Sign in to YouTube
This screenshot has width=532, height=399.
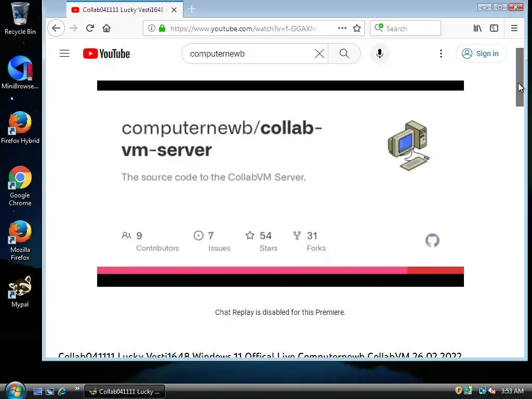[x=481, y=54]
